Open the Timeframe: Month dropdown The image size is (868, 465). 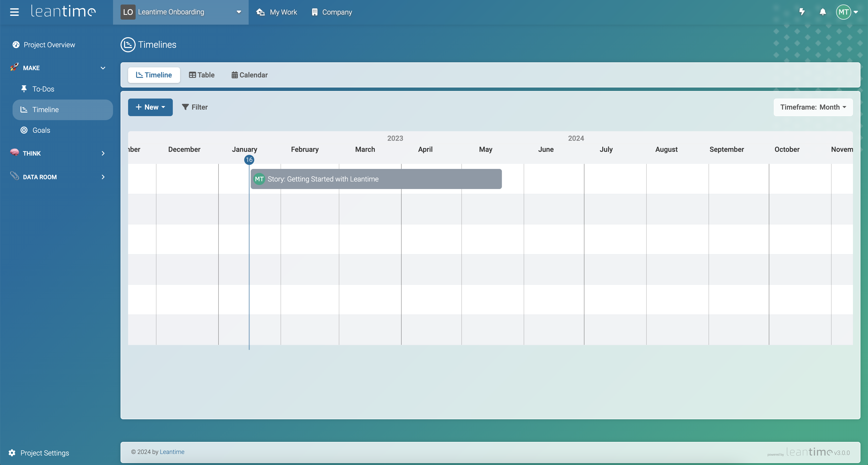[x=813, y=107]
